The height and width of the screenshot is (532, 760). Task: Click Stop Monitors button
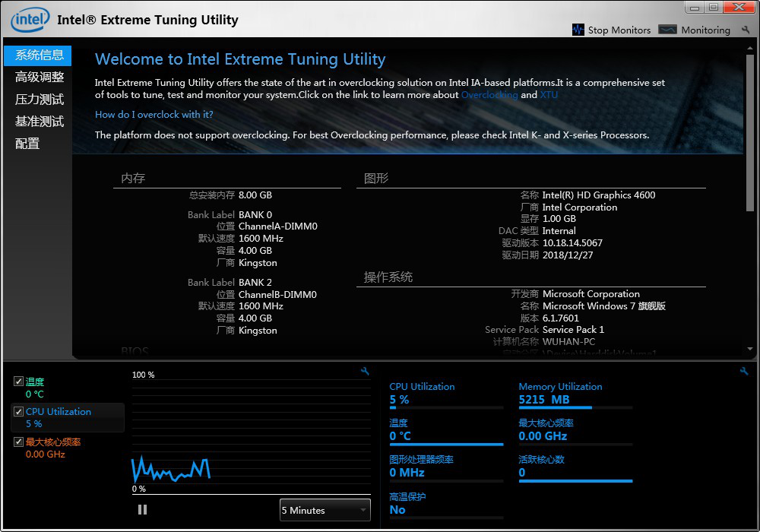[612, 30]
